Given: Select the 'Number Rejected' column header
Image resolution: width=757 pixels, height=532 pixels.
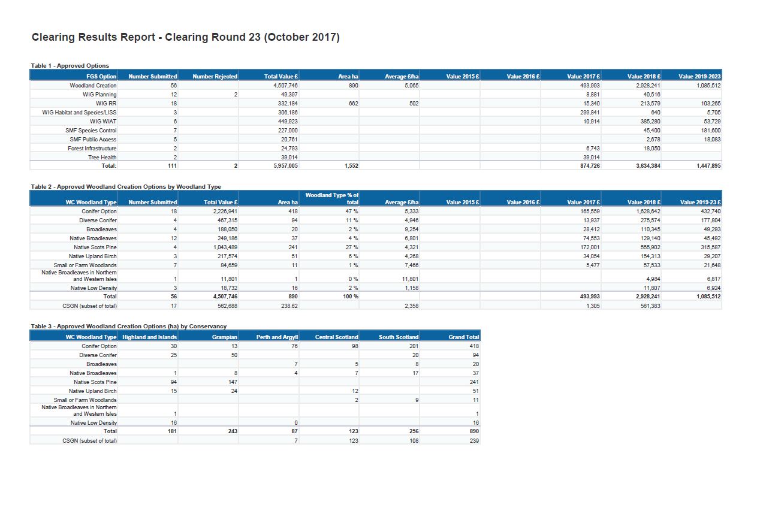Looking at the screenshot, I should click(x=215, y=76).
